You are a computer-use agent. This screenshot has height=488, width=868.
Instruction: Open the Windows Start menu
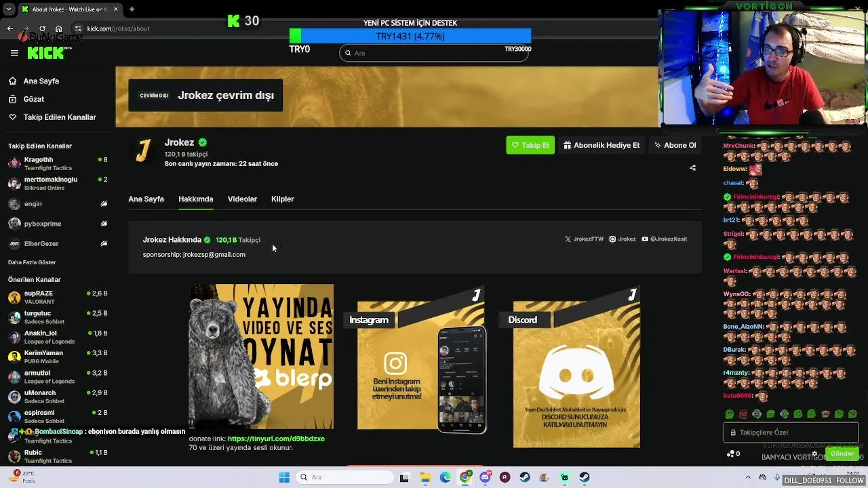click(x=284, y=477)
